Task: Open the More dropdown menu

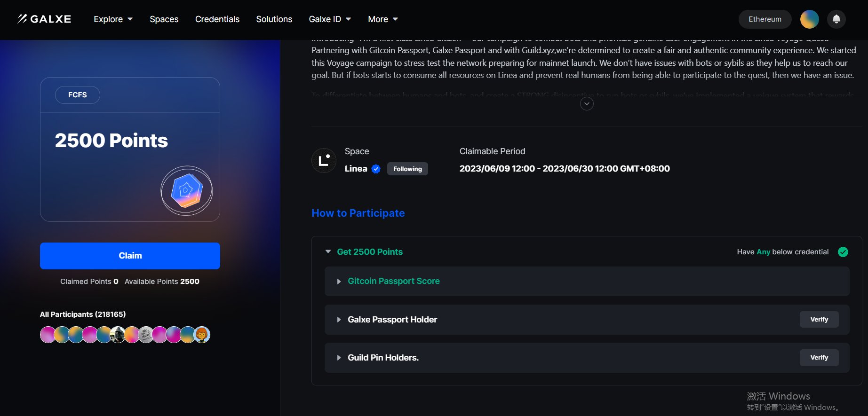Action: tap(383, 19)
